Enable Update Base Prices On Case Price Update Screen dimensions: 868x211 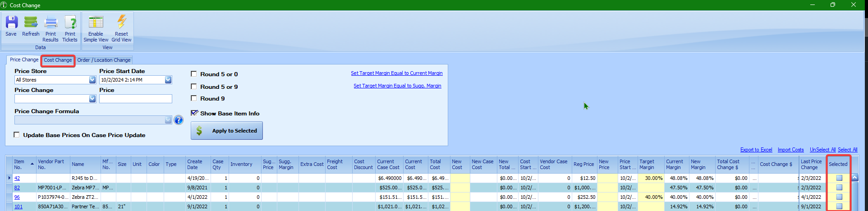[17, 135]
